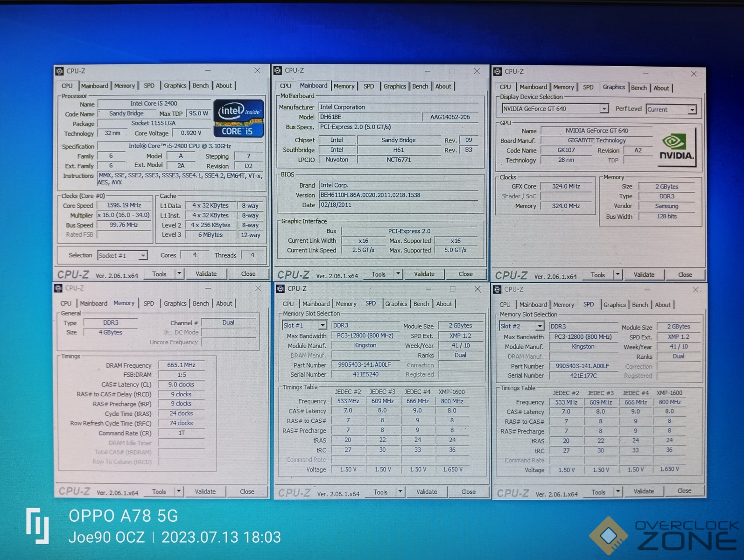
Task: Click the NVIDIA logo in the GPU section
Action: point(677,147)
